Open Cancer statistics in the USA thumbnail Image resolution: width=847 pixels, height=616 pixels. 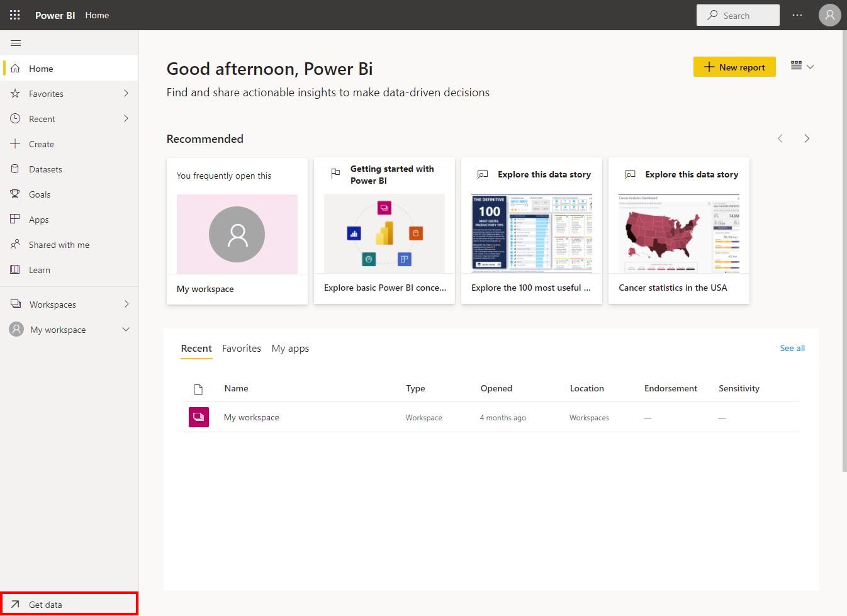point(678,233)
